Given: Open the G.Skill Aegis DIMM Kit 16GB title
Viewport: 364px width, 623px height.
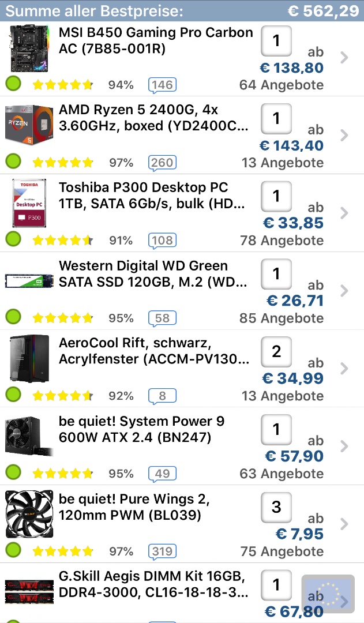Looking at the screenshot, I should point(153,584).
